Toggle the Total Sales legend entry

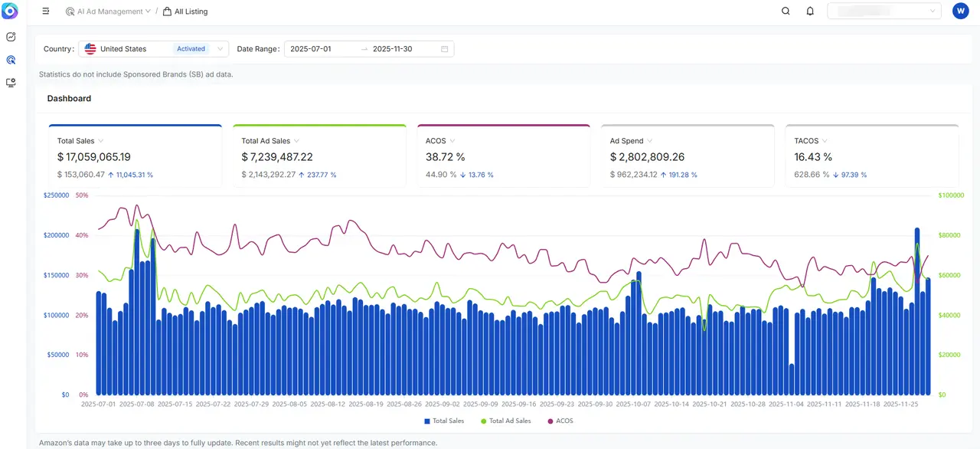click(443, 421)
